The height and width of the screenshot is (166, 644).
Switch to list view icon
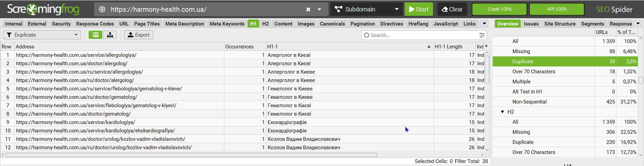tap(96, 35)
